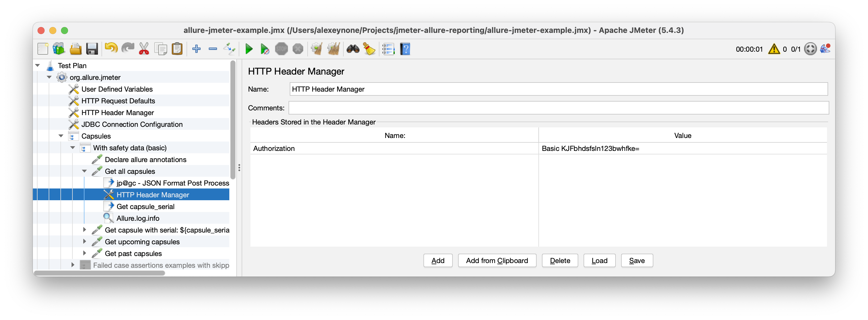Open the Help question mark icon
Image resolution: width=868 pixels, height=320 pixels.
coord(405,49)
